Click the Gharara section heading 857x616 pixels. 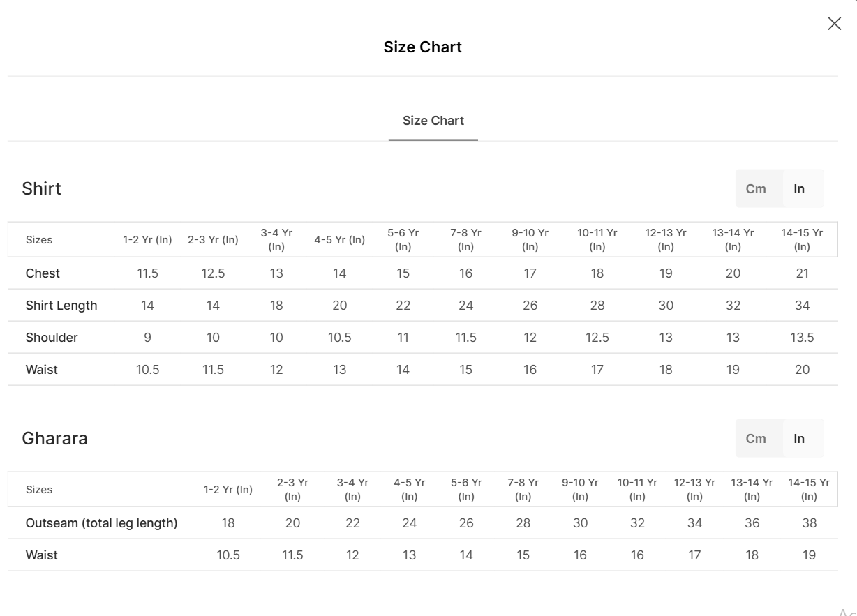(54, 439)
